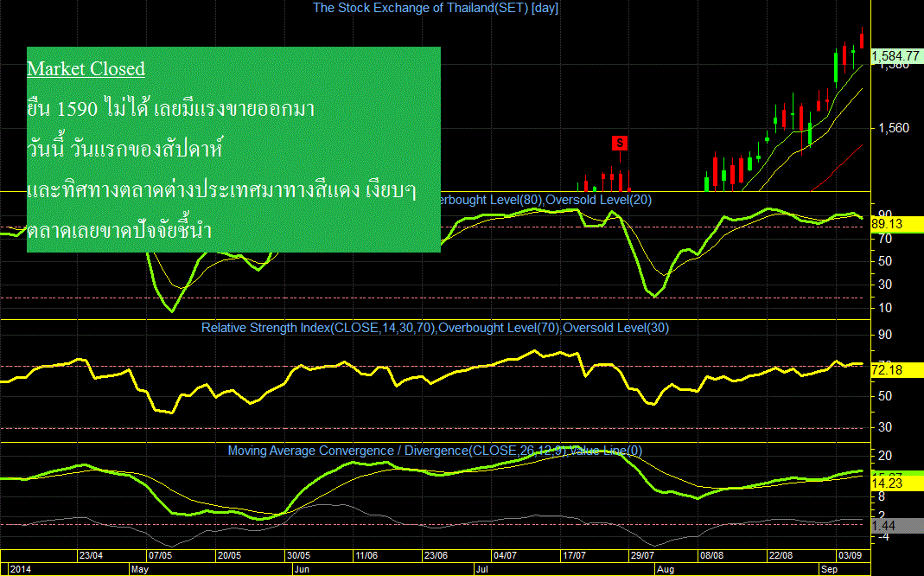Click the 04/07 date on the time axis
This screenshot has width=924, height=576.
coord(505,555)
